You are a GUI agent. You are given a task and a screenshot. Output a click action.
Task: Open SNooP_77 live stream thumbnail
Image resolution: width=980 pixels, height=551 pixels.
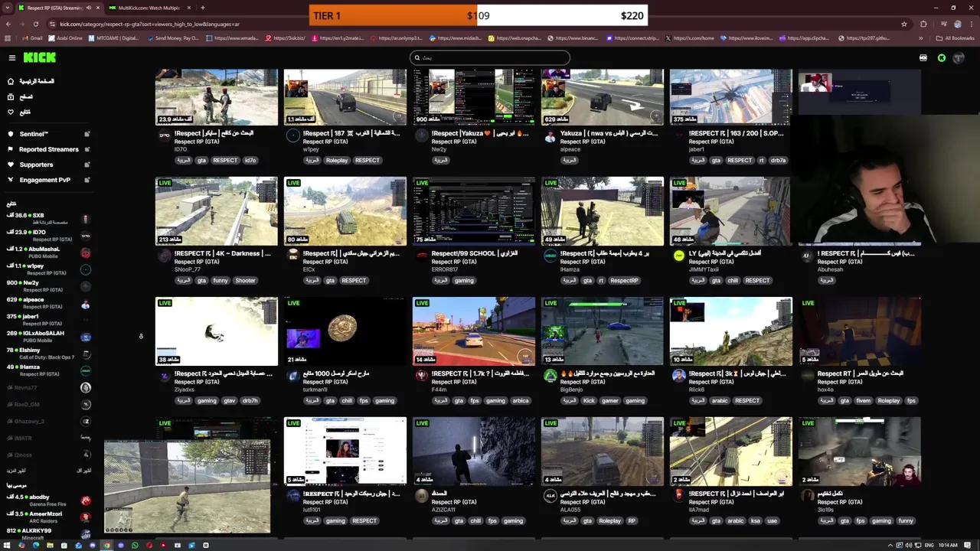tap(217, 211)
